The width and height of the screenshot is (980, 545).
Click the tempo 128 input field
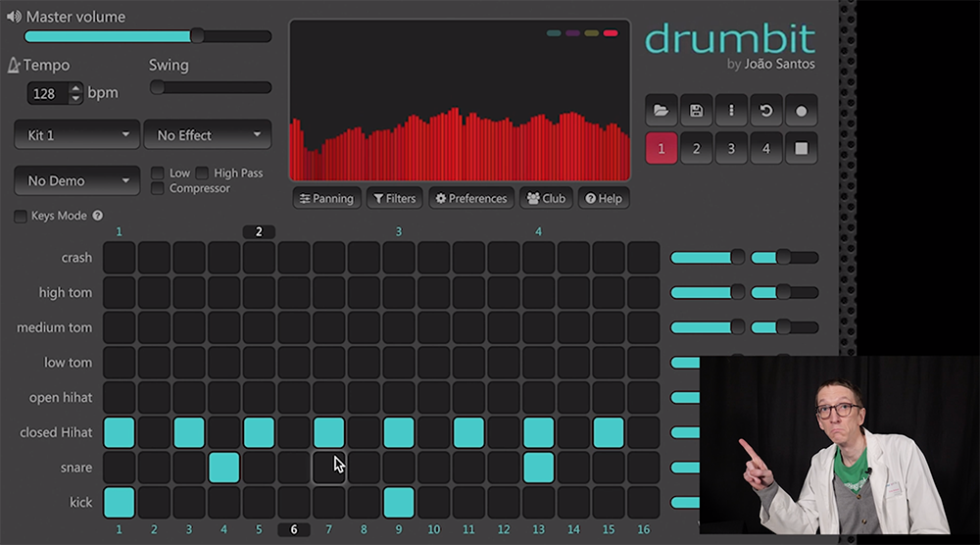[49, 94]
